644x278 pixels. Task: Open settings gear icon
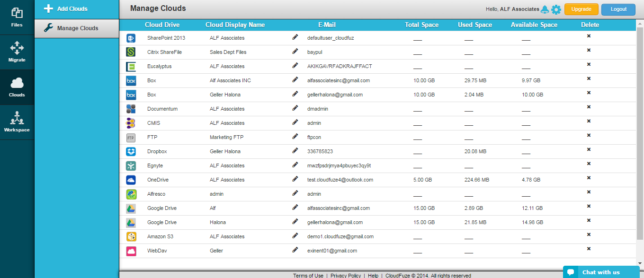556,9
